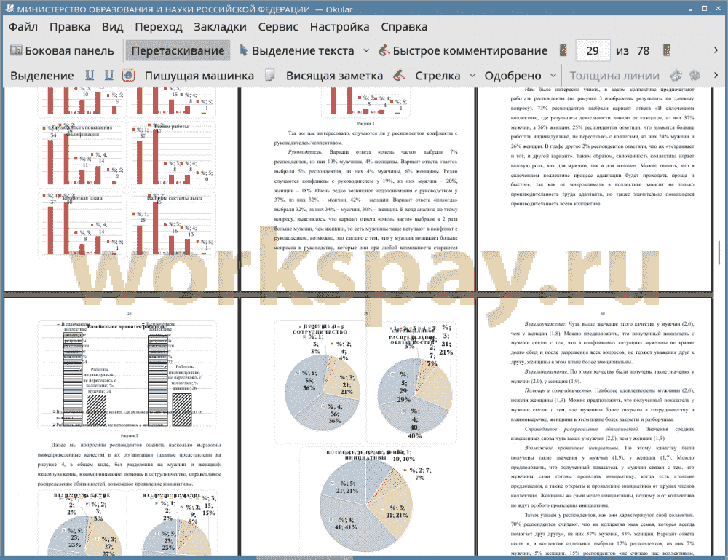The height and width of the screenshot is (560, 728).
Task: Open the Правка menu
Action: 70,27
